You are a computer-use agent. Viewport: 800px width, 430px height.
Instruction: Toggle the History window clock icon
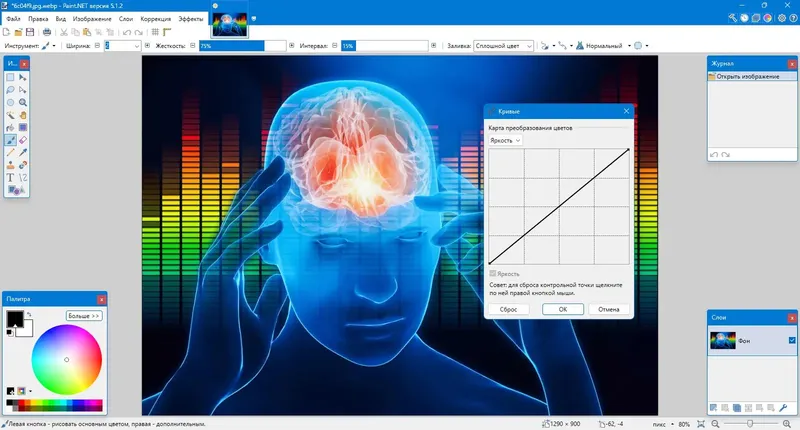pos(744,18)
